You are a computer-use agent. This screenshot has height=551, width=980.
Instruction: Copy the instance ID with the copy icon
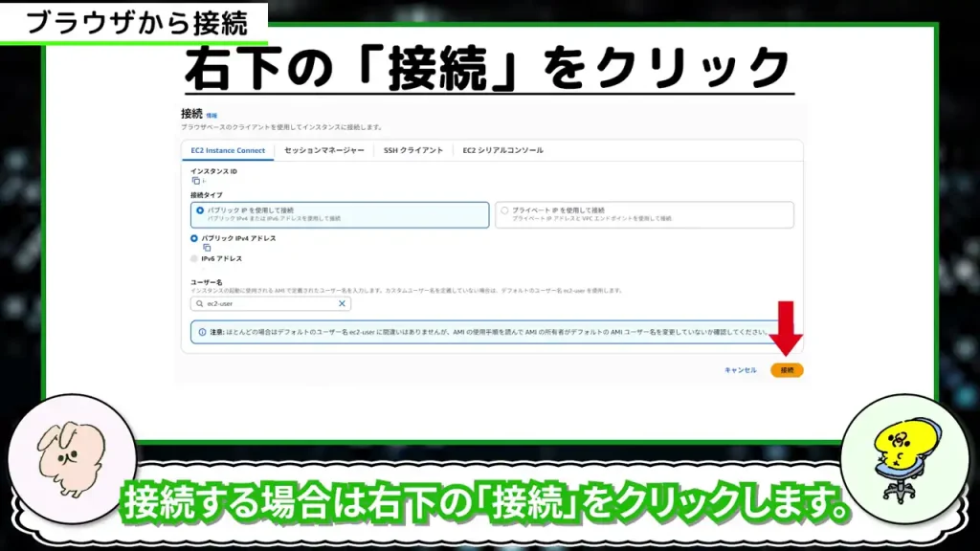point(195,181)
